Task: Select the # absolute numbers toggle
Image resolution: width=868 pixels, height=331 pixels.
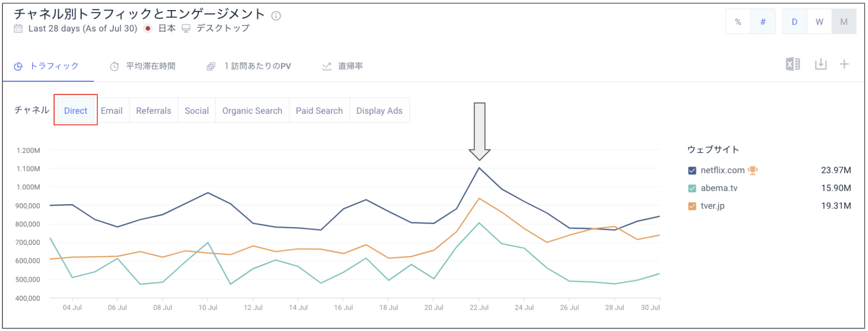Action: pos(763,22)
